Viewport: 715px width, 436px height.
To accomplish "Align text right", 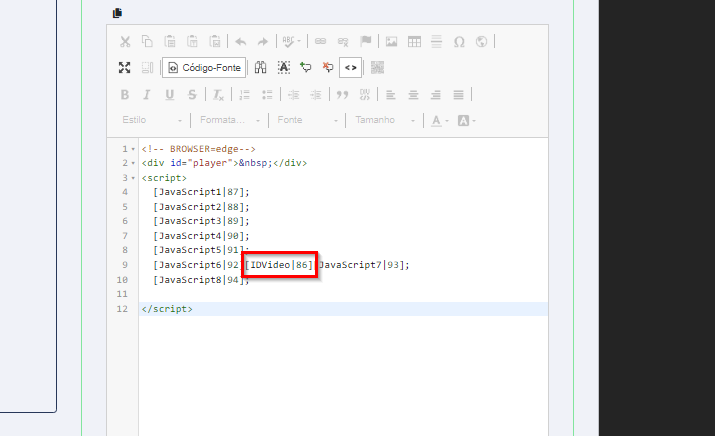I will [435, 94].
